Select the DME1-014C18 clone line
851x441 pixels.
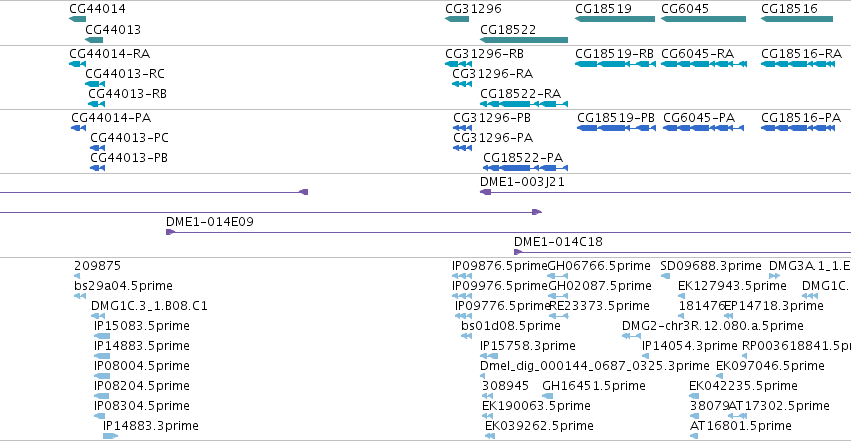coord(682,252)
